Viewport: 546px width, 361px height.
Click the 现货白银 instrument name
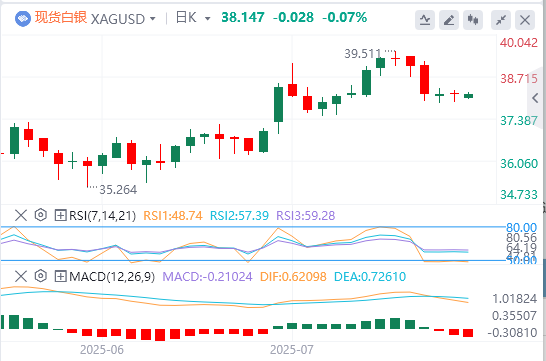click(x=61, y=17)
